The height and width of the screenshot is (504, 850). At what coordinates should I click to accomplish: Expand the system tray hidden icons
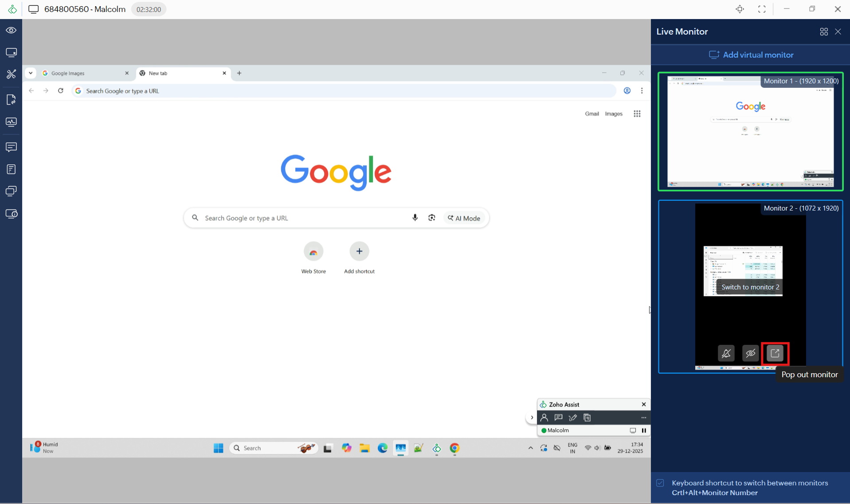[x=530, y=448]
